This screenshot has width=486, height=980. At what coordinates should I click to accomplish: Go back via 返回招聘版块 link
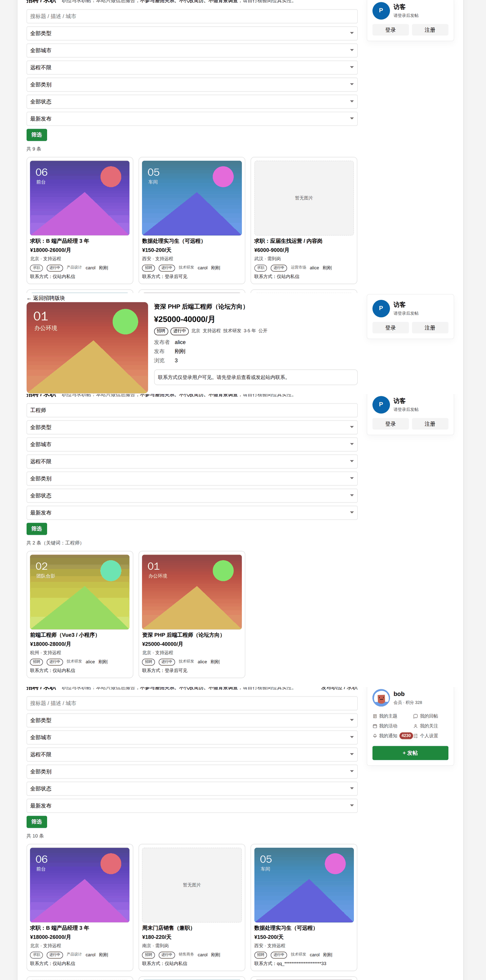tap(46, 298)
